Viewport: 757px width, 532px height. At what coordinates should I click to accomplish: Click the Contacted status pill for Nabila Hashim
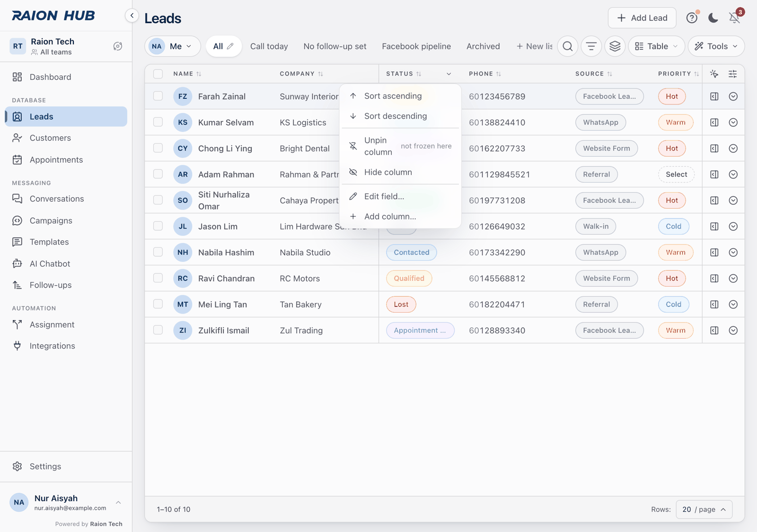[412, 253]
